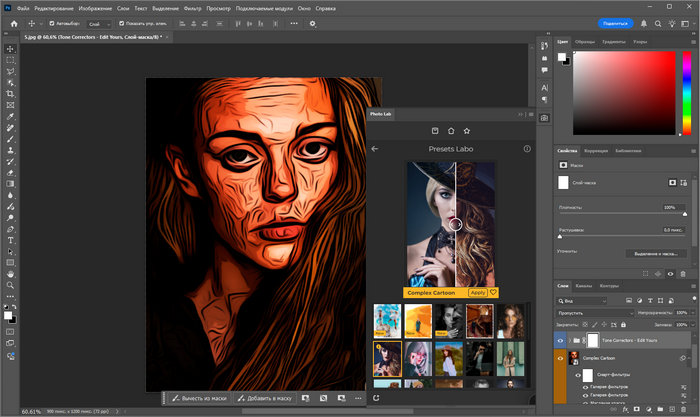Add Complex Cartoon preset to favorites heart

493,293
